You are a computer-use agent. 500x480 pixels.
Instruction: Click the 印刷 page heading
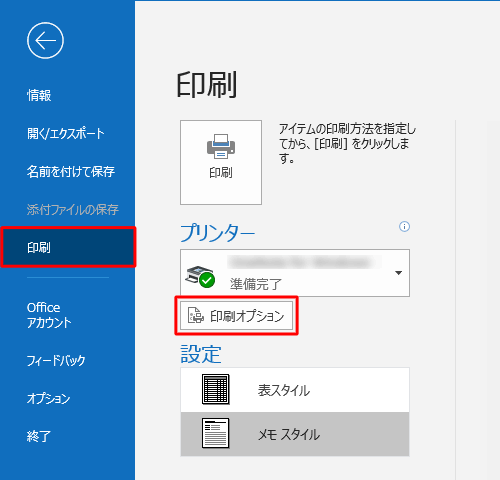point(207,85)
